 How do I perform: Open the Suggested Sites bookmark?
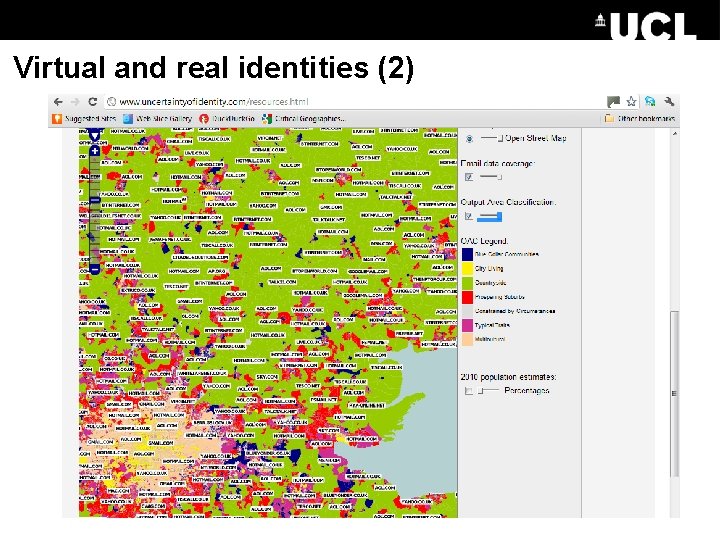84,118
